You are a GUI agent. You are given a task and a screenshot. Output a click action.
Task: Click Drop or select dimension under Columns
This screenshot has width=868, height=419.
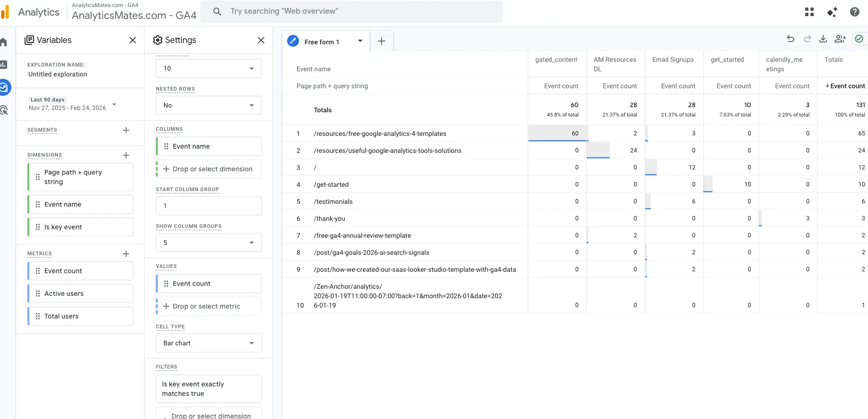[209, 169]
